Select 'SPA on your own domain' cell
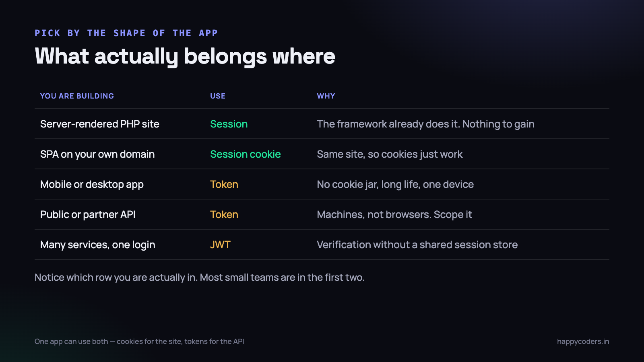The image size is (644, 362). coord(97,154)
